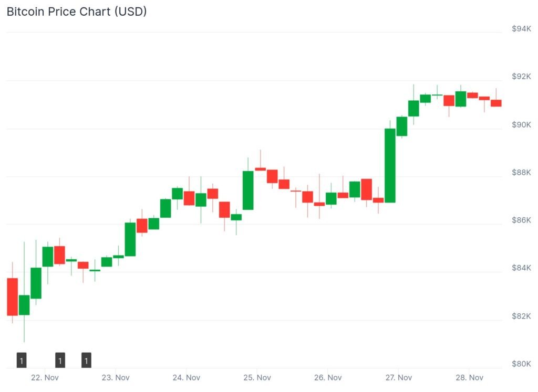Select the 27. Nov date label
538x392 pixels.
pyautogui.click(x=398, y=378)
